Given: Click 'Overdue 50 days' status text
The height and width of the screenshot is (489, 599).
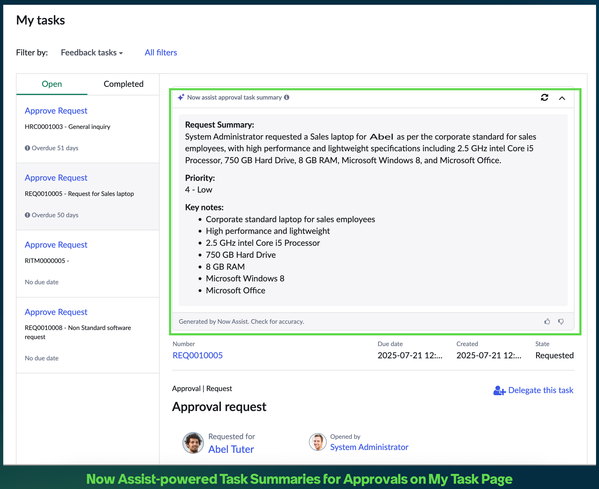Looking at the screenshot, I should tap(55, 215).
